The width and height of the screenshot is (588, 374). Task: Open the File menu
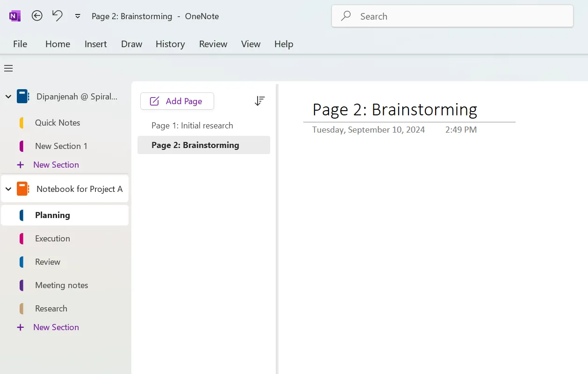tap(20, 44)
